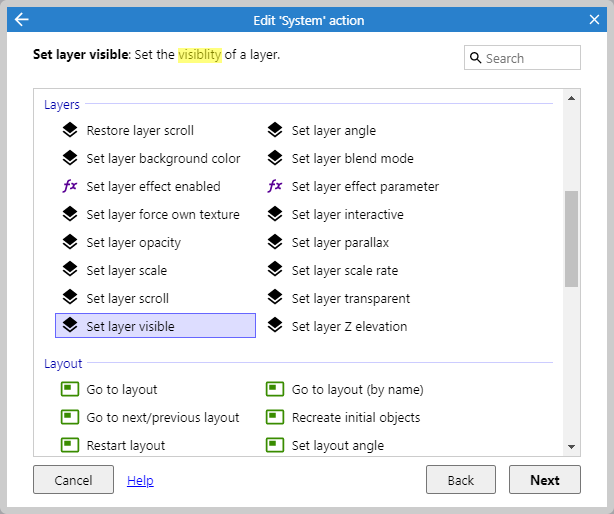Click the icon beside Set layer Z elevation
614x514 pixels.
(275, 326)
